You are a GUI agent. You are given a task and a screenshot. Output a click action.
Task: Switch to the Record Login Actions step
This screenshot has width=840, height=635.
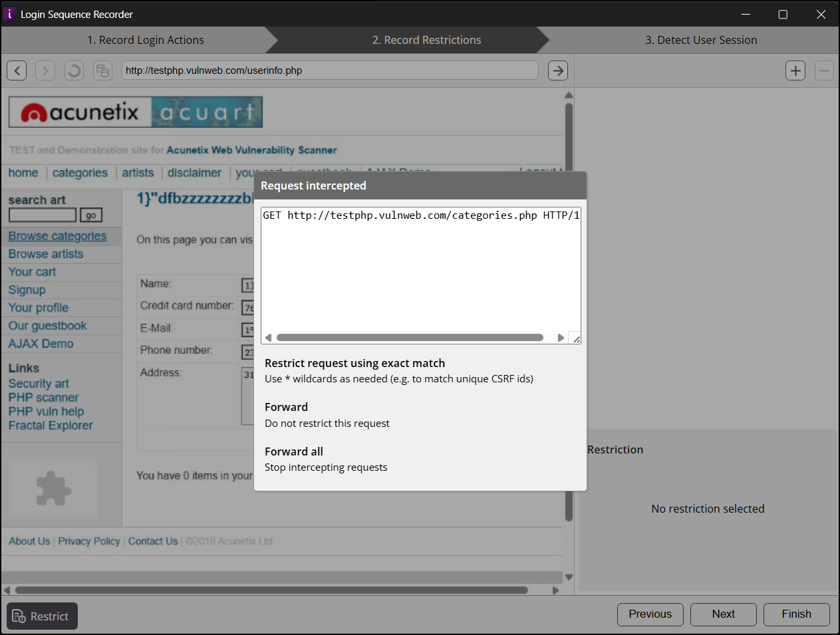point(145,40)
